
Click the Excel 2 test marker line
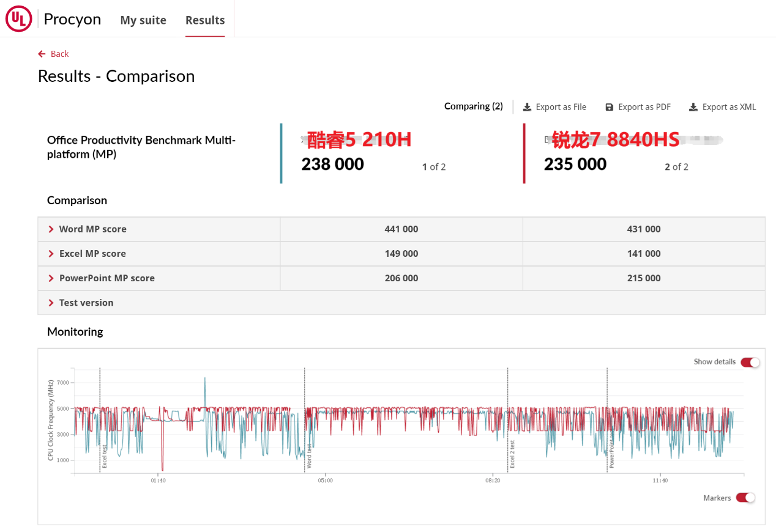pyautogui.click(x=507, y=422)
